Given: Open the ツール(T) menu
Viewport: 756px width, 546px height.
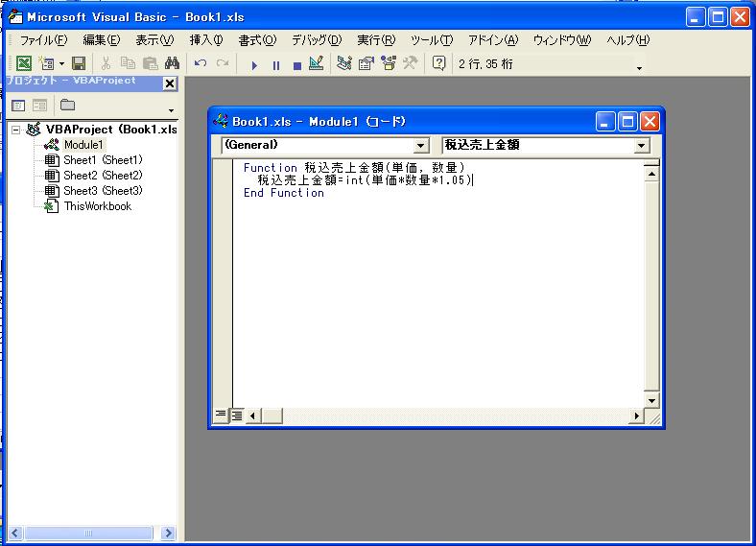Looking at the screenshot, I should 432,40.
